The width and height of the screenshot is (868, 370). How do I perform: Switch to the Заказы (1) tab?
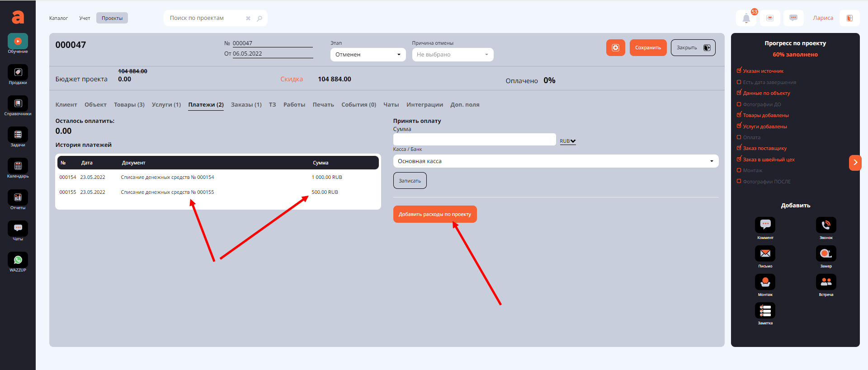[246, 105]
